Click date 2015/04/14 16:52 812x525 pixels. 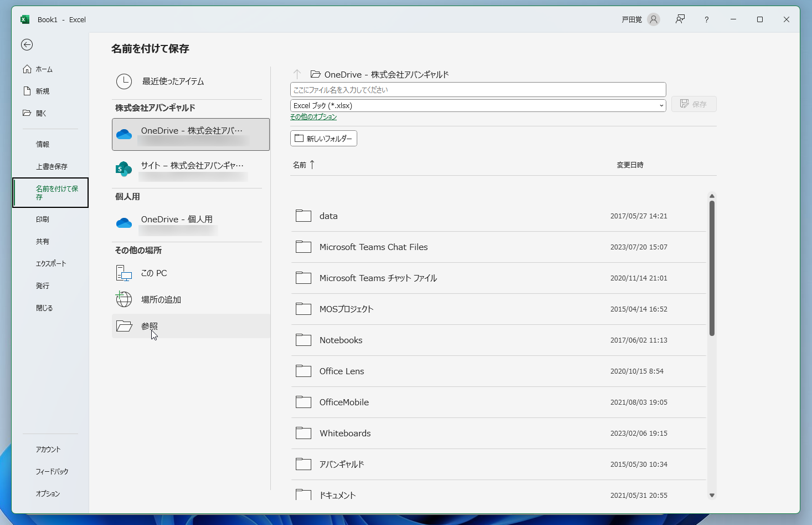pyautogui.click(x=639, y=309)
